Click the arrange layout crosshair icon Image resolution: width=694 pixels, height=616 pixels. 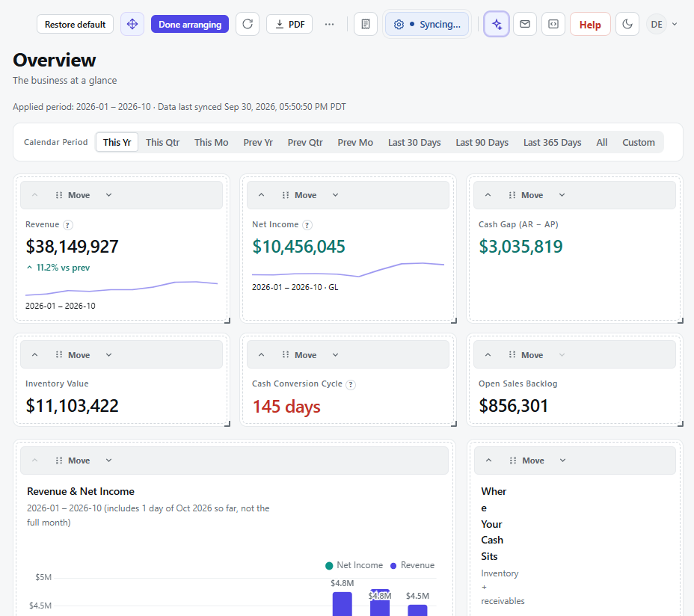[132, 24]
